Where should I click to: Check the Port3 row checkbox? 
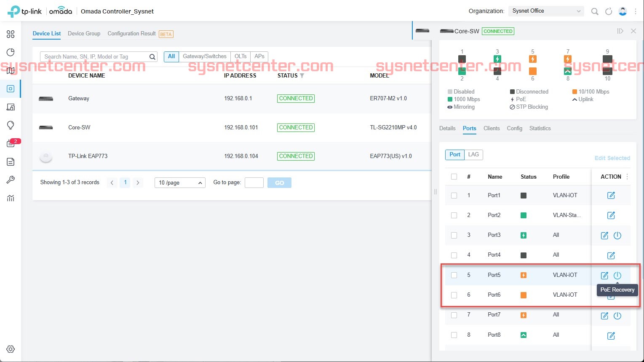454,235
